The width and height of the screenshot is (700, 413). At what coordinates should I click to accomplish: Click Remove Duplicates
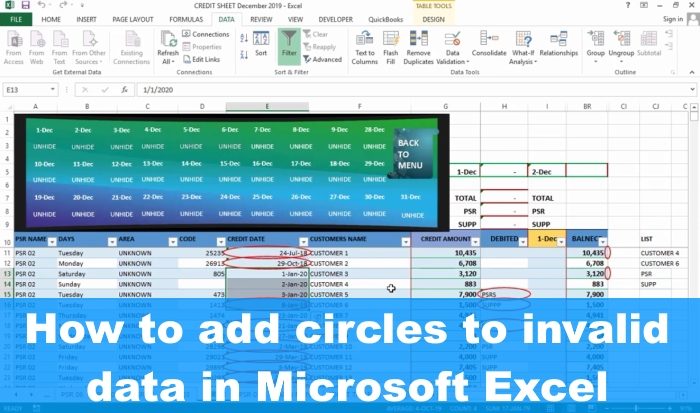click(x=418, y=48)
